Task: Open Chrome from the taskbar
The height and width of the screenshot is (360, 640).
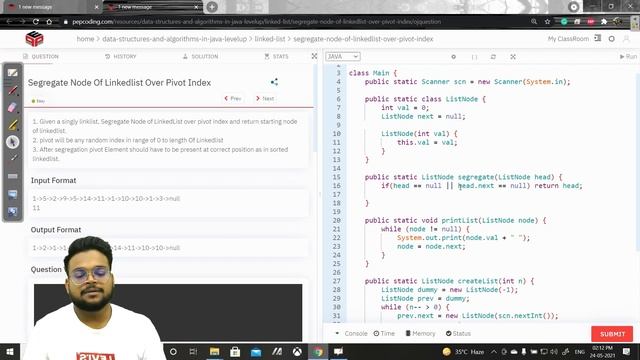Action: tap(318, 351)
